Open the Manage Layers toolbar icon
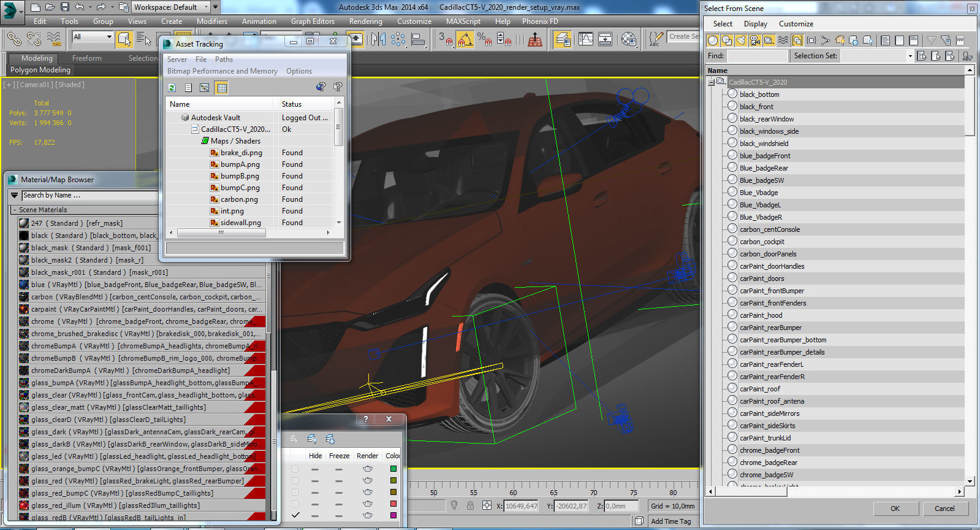Screen dimensions: 980x530 (563, 39)
